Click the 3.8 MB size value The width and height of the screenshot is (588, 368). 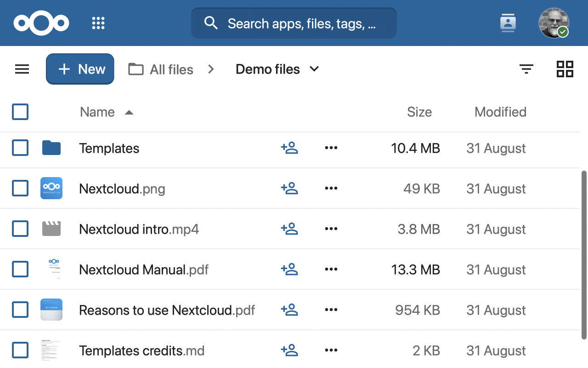(419, 229)
